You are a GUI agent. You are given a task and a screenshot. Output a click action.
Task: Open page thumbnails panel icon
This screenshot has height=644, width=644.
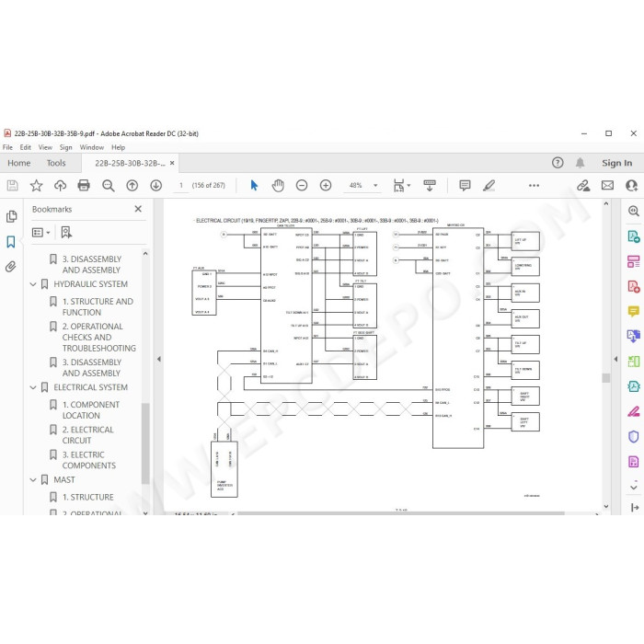coord(11,216)
